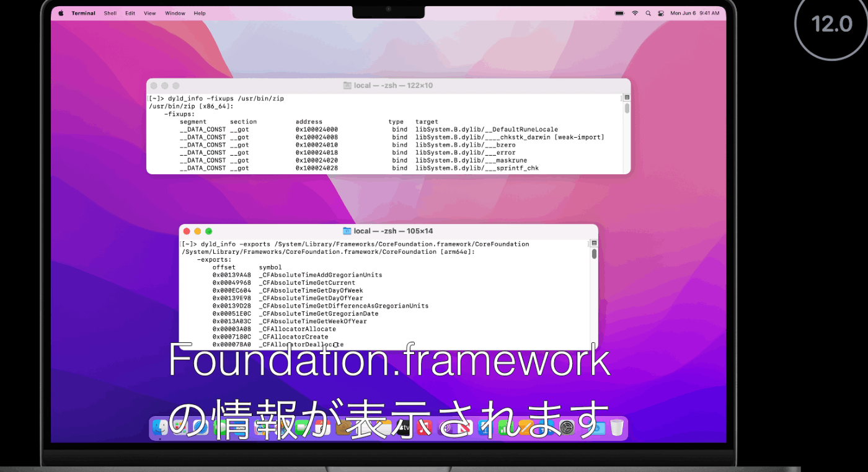Open the Window menu
Image resolution: width=868 pixels, height=472 pixels.
(175, 13)
